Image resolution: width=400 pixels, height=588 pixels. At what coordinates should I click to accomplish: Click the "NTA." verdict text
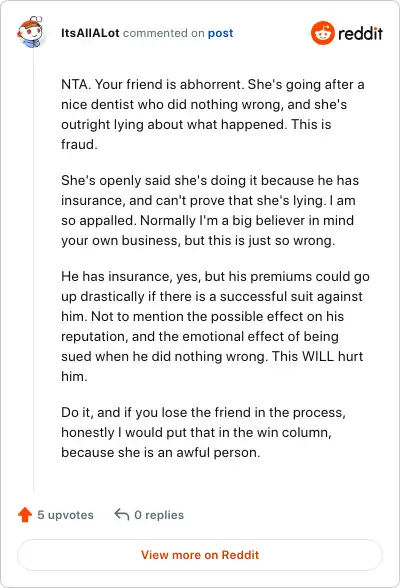[x=76, y=84]
